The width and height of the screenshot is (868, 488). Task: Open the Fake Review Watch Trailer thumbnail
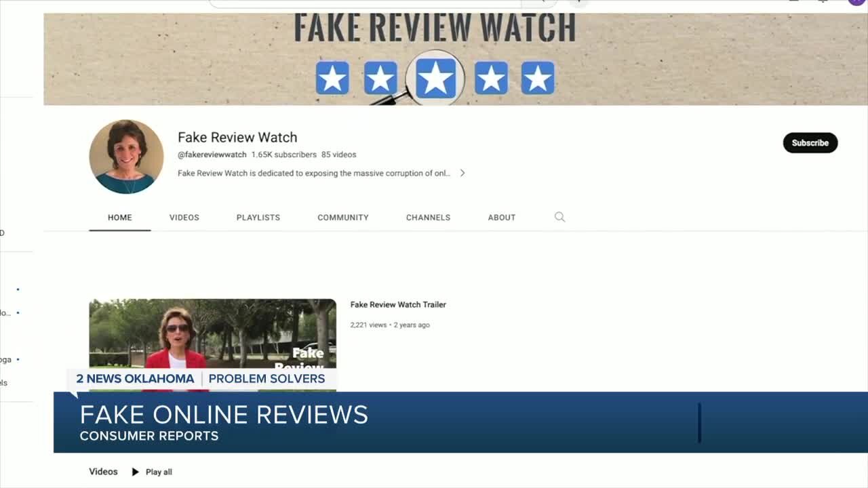point(212,345)
